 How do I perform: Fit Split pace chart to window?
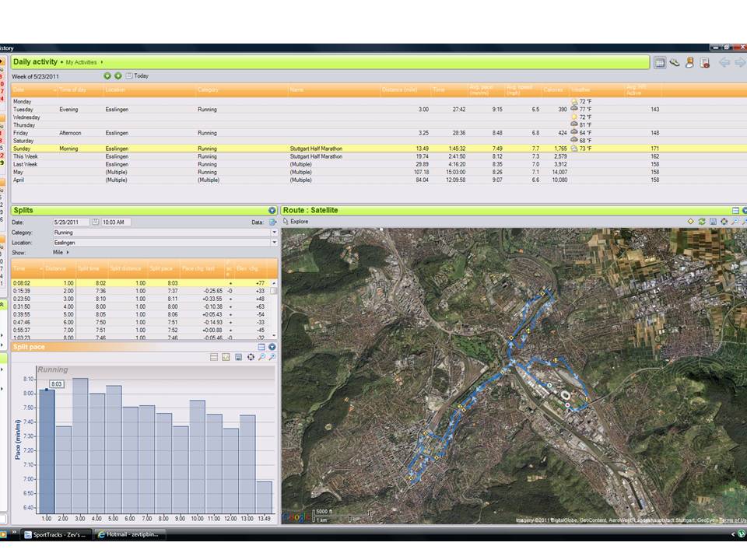(x=251, y=357)
